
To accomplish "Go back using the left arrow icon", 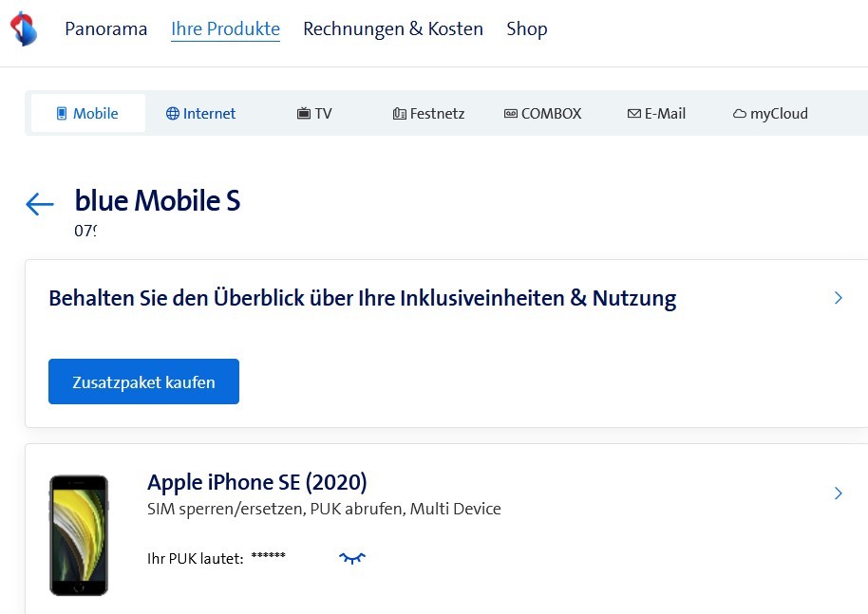I will point(40,204).
